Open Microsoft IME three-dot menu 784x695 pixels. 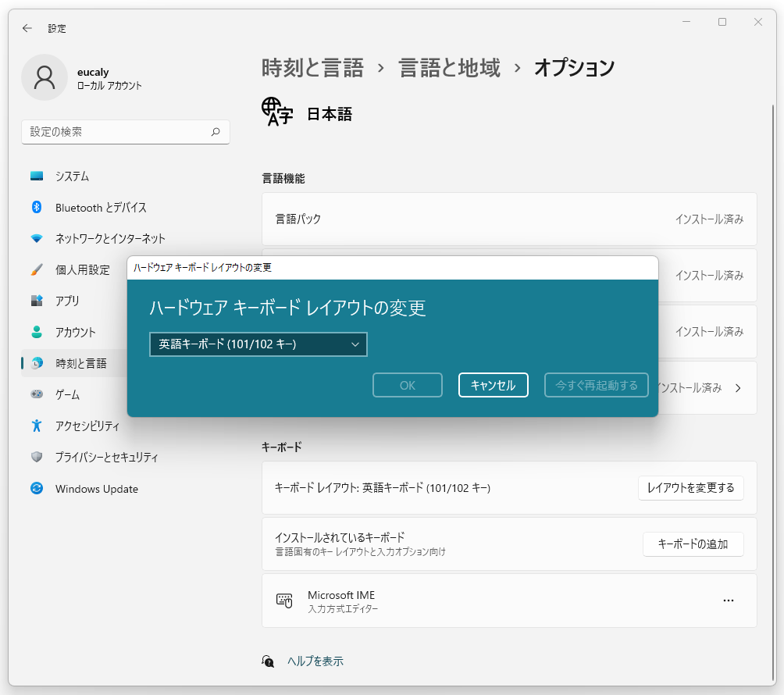728,601
